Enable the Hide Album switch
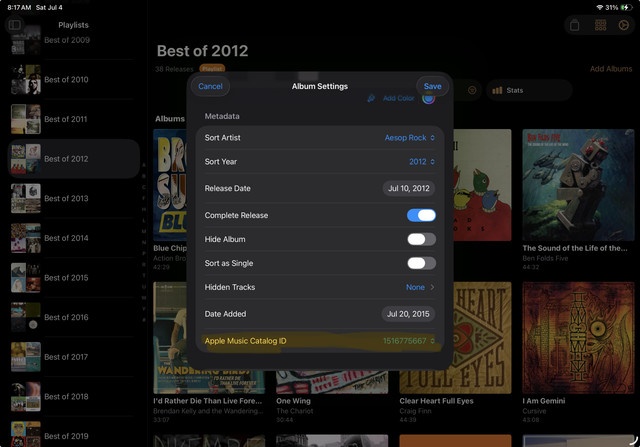The width and height of the screenshot is (640, 447). click(x=421, y=239)
